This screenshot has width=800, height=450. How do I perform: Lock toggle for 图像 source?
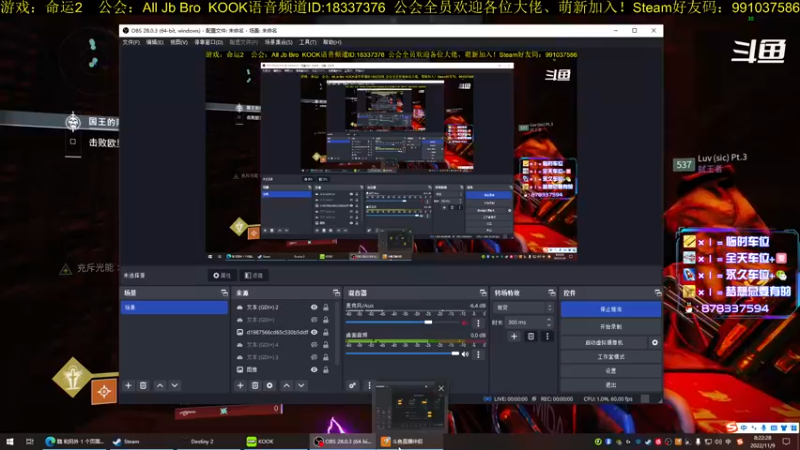point(326,369)
